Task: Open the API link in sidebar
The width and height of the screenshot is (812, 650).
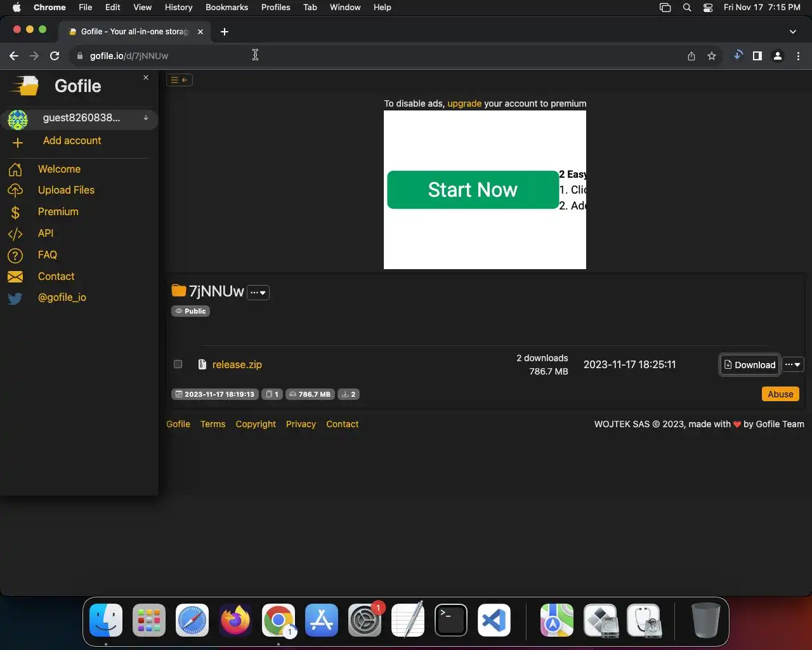Action: click(46, 234)
